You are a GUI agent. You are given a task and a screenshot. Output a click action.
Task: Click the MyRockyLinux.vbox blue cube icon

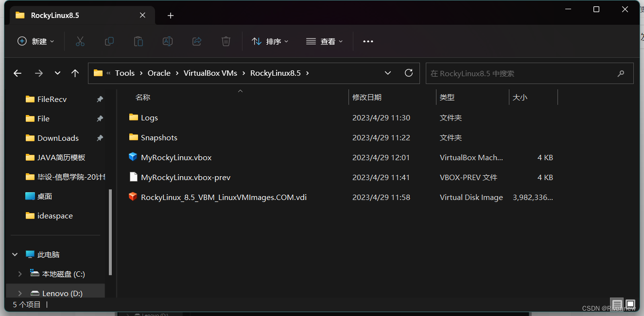[133, 157]
